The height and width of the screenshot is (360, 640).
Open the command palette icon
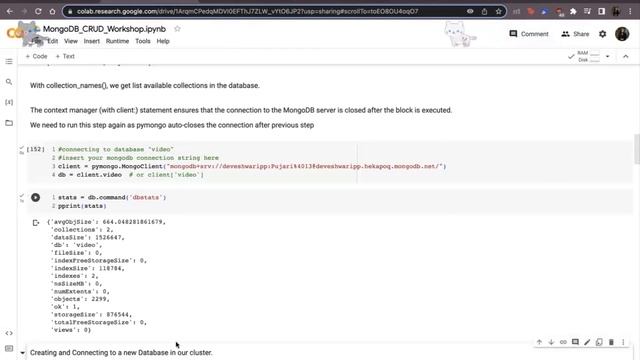coord(9,348)
